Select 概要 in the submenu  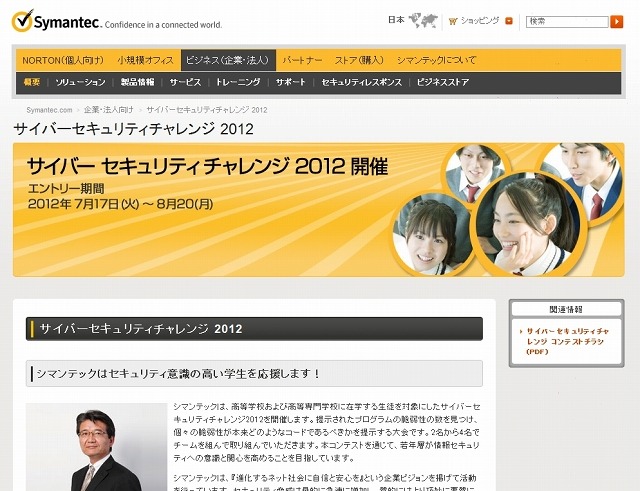point(32,82)
